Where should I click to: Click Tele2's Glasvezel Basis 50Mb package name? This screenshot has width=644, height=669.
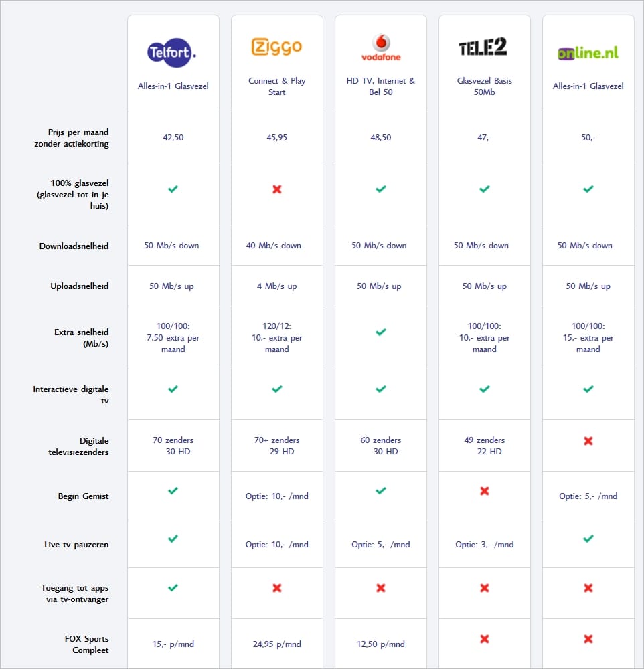(x=484, y=86)
